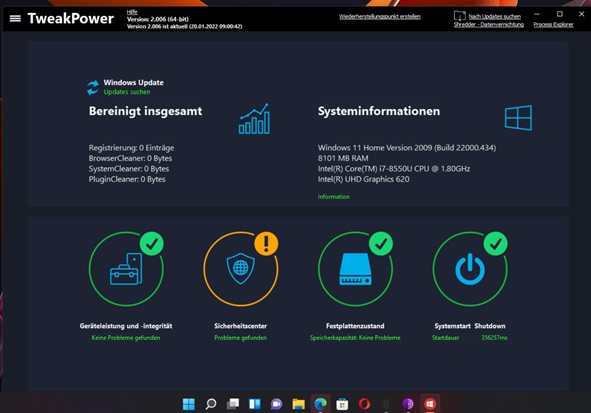Open the Systemstart power button icon

[x=470, y=269]
